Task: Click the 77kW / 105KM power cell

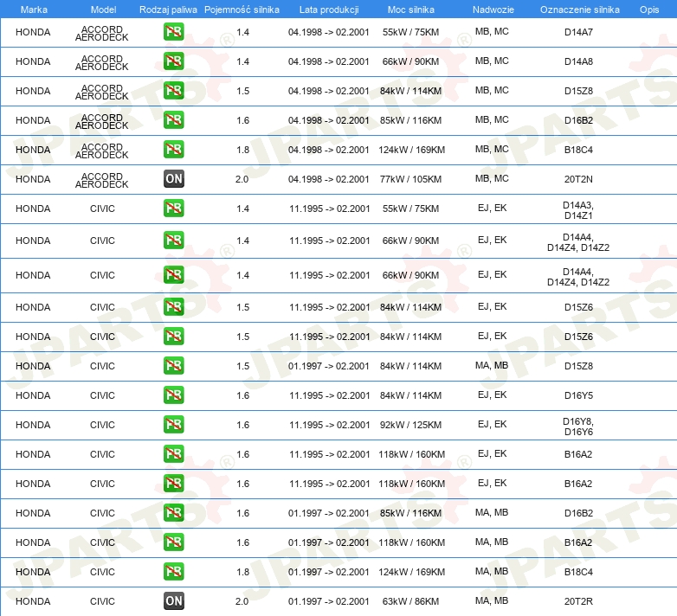Action: pyautogui.click(x=411, y=179)
